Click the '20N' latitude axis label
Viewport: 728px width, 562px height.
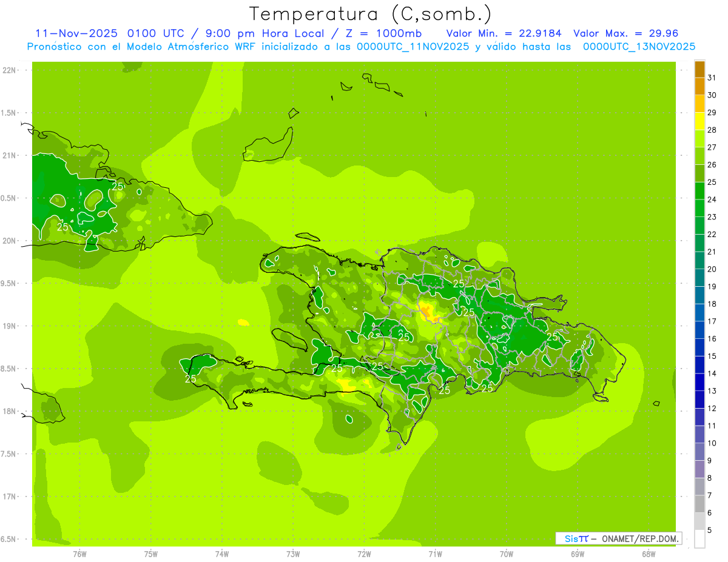click(9, 241)
